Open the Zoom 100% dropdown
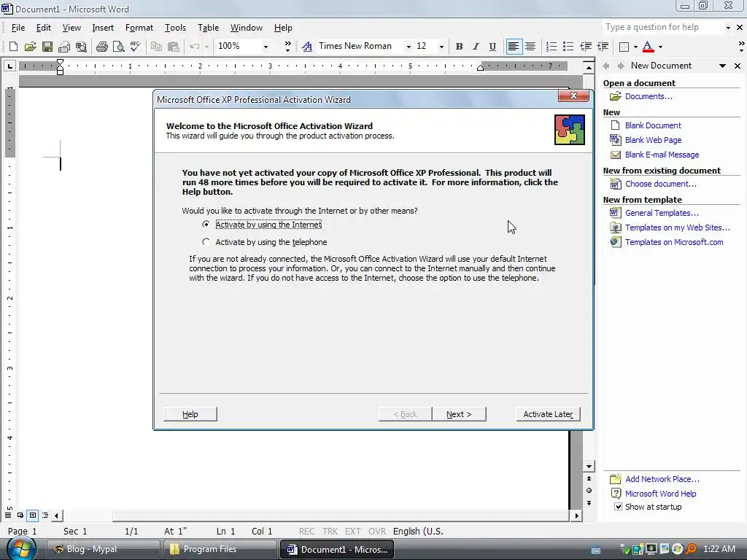Image resolution: width=747 pixels, height=560 pixels. tap(266, 46)
